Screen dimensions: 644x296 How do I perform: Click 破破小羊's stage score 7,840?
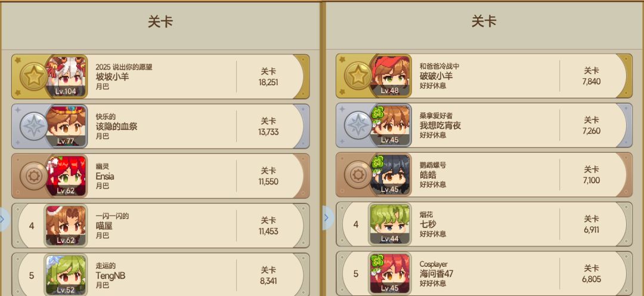(x=592, y=81)
